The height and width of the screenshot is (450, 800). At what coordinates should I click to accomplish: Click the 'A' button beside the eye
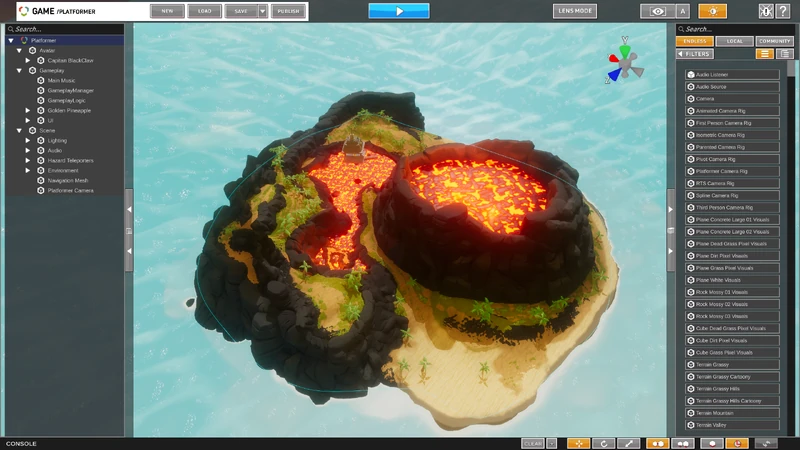pyautogui.click(x=683, y=11)
